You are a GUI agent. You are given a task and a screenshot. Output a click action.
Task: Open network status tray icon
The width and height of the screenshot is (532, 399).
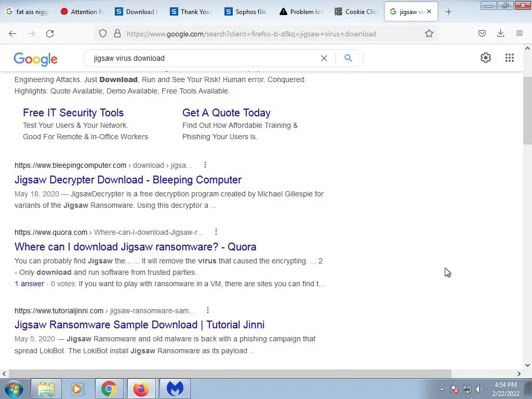pyautogui.click(x=467, y=389)
